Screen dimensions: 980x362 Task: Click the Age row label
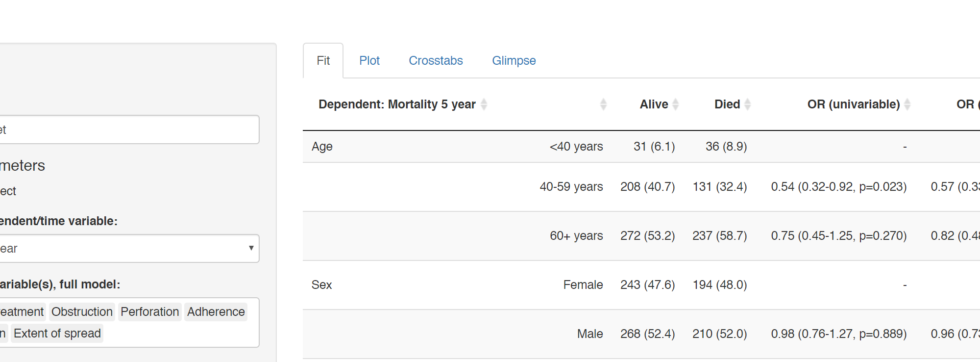pyautogui.click(x=322, y=147)
